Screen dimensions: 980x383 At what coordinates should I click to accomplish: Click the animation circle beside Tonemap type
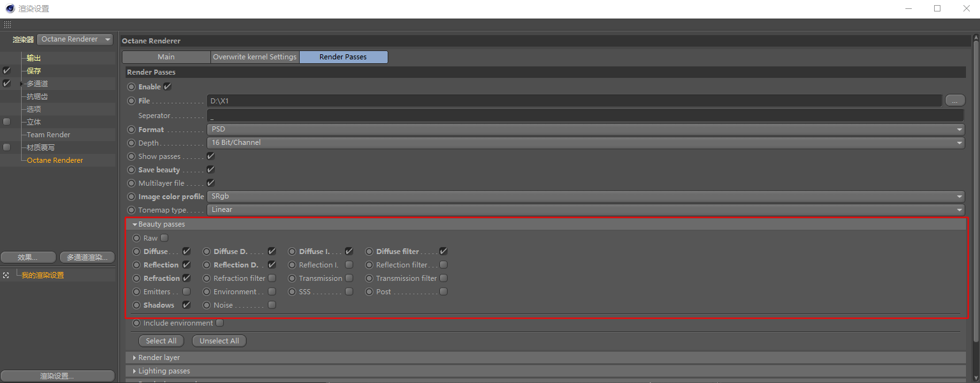[x=131, y=210]
